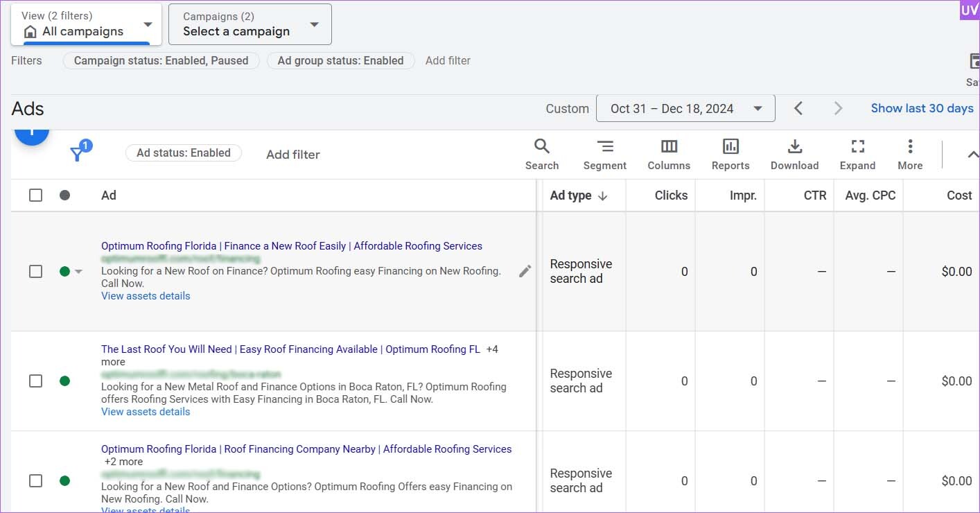The image size is (980, 513).
Task: Open the Optimum Roofing Florida | Finance a New Roof Easily headline
Action: click(292, 246)
